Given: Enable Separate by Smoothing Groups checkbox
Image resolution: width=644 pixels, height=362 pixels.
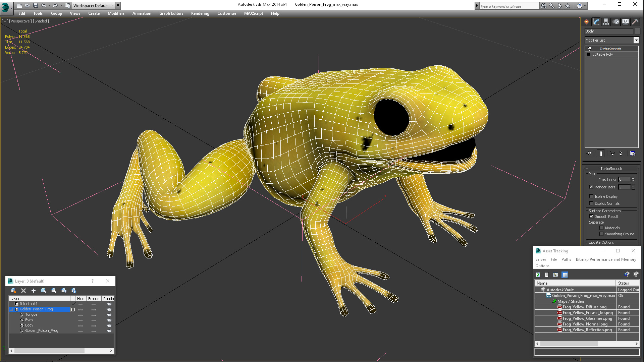Looking at the screenshot, I should (601, 234).
